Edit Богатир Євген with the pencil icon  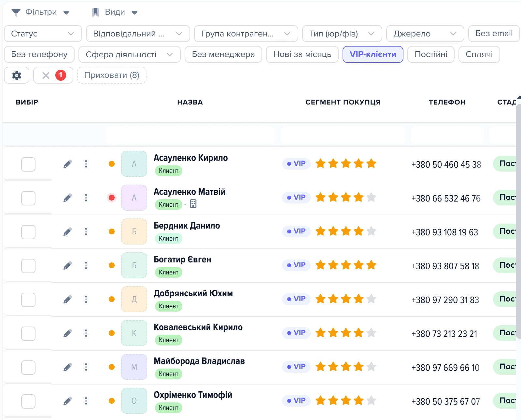pos(68,265)
